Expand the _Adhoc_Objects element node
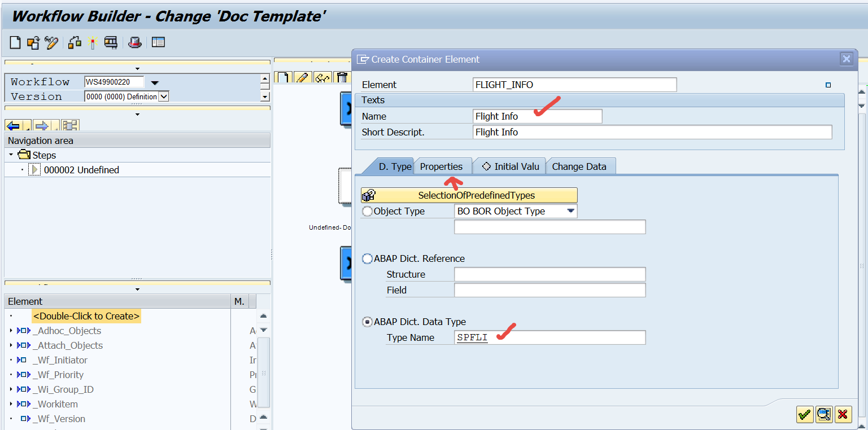 coord(11,331)
